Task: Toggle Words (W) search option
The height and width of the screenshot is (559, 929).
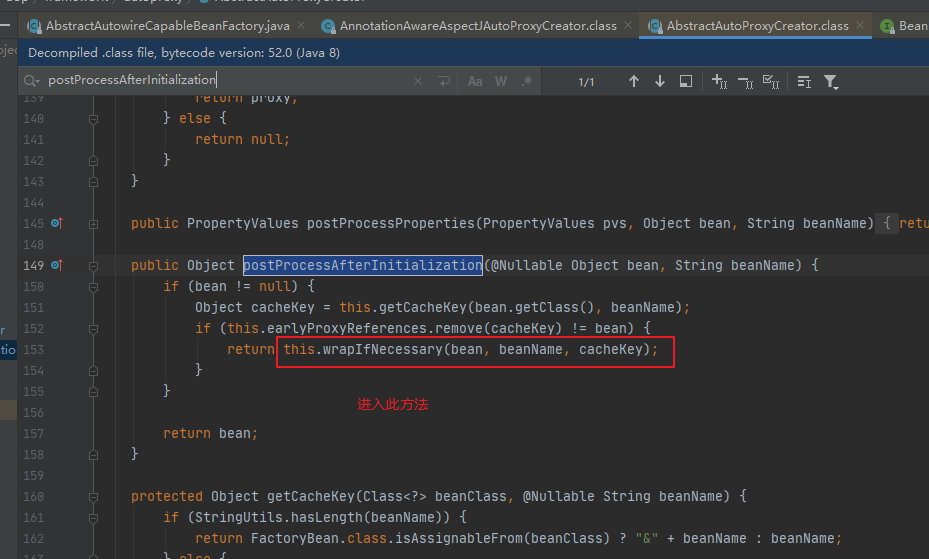Action: [501, 81]
